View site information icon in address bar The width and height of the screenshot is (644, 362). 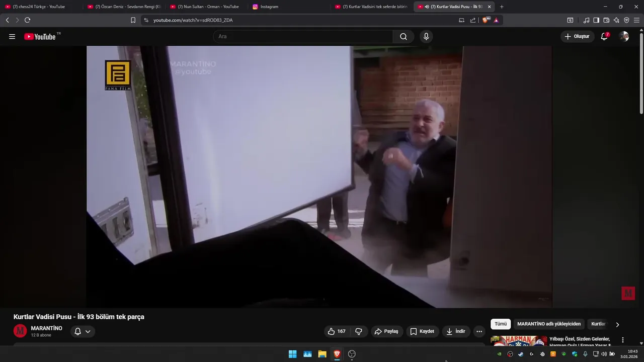[146, 20]
